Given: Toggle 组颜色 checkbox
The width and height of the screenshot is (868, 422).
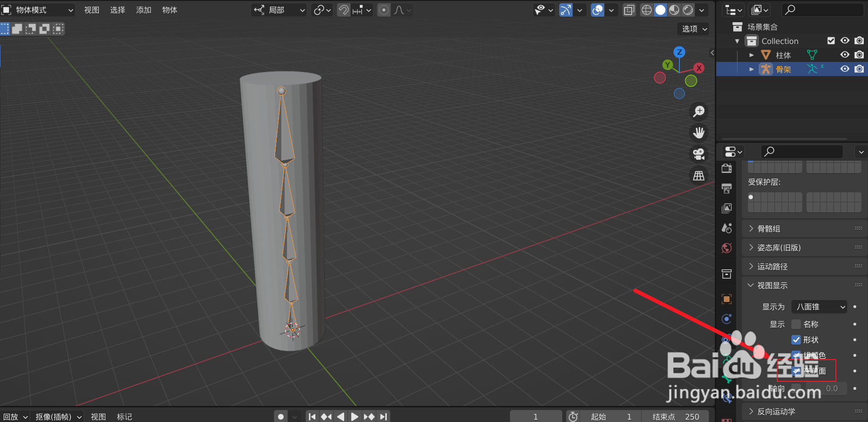Looking at the screenshot, I should point(796,355).
